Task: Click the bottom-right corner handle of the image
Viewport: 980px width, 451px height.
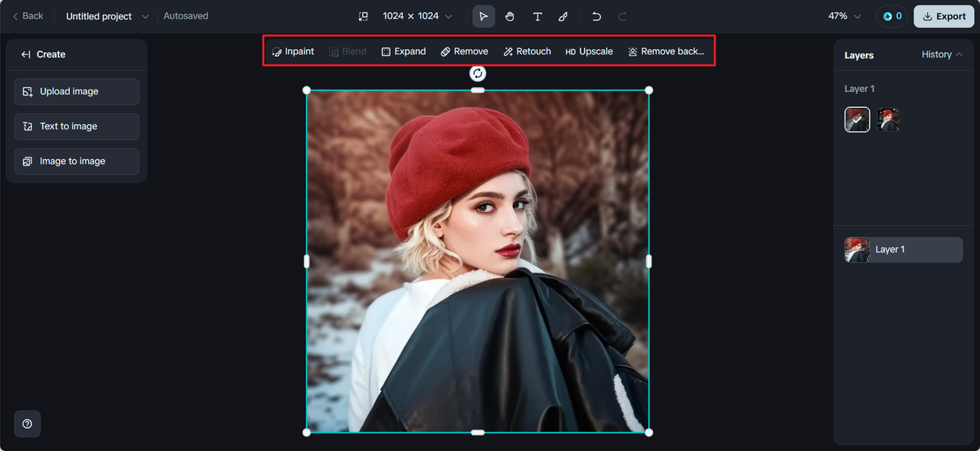Action: point(648,433)
